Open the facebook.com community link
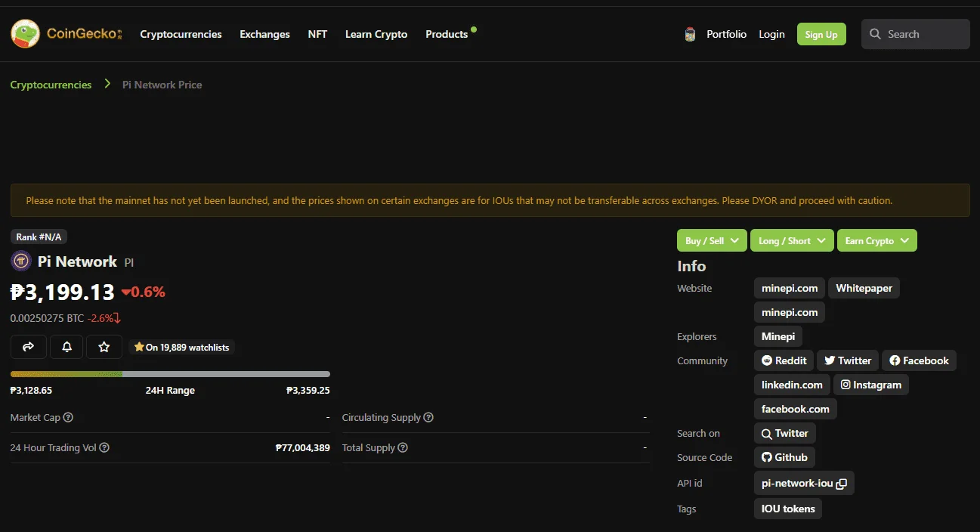The image size is (980, 532). pyautogui.click(x=795, y=409)
